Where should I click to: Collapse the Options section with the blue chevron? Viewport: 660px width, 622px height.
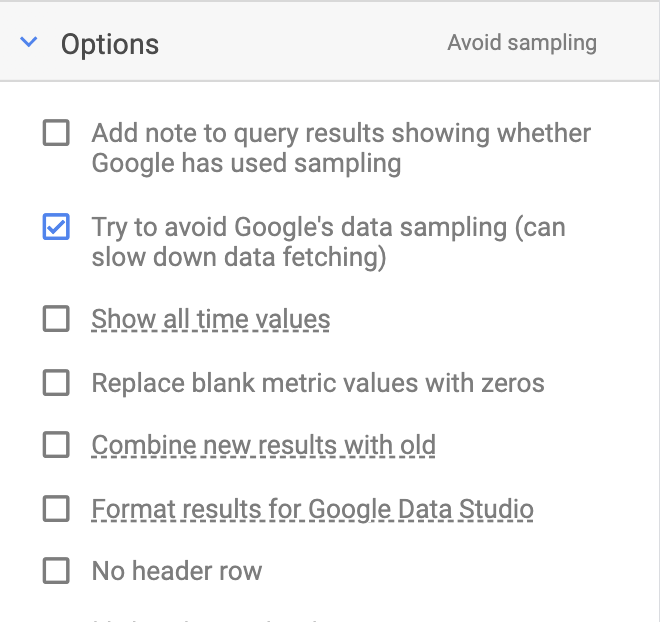click(29, 42)
